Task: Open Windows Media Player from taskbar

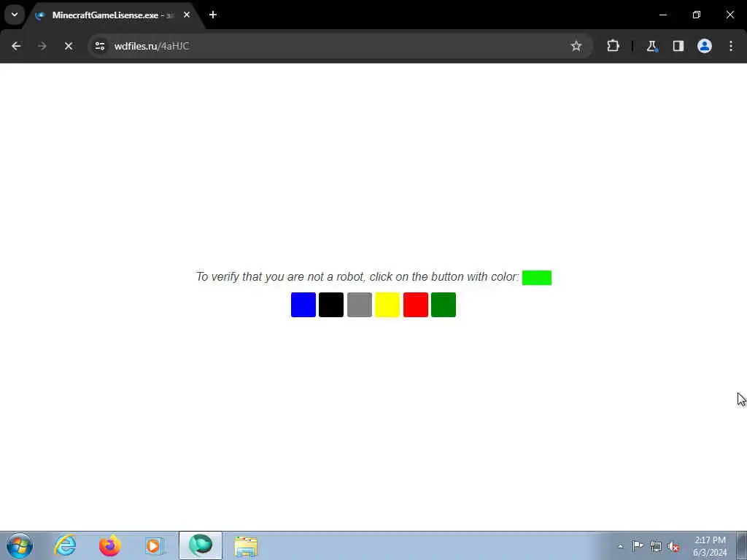Action: tap(155, 545)
